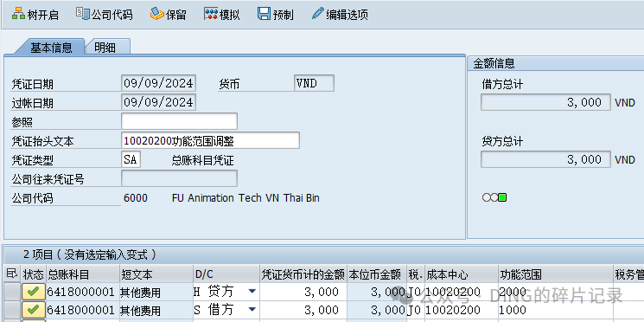Click the 总账科目凭证 document type description
The image size is (644, 322).
(x=202, y=160)
